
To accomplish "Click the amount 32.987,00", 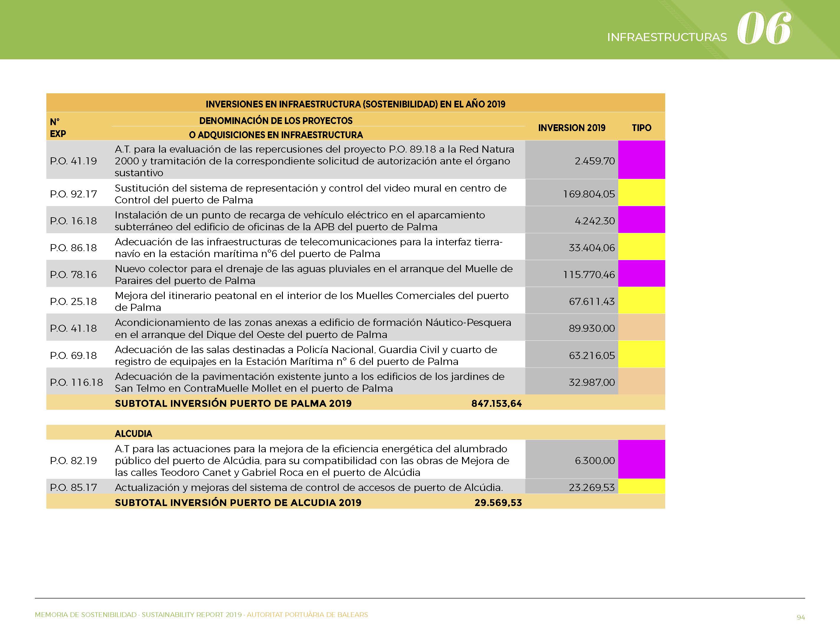I will (x=592, y=382).
